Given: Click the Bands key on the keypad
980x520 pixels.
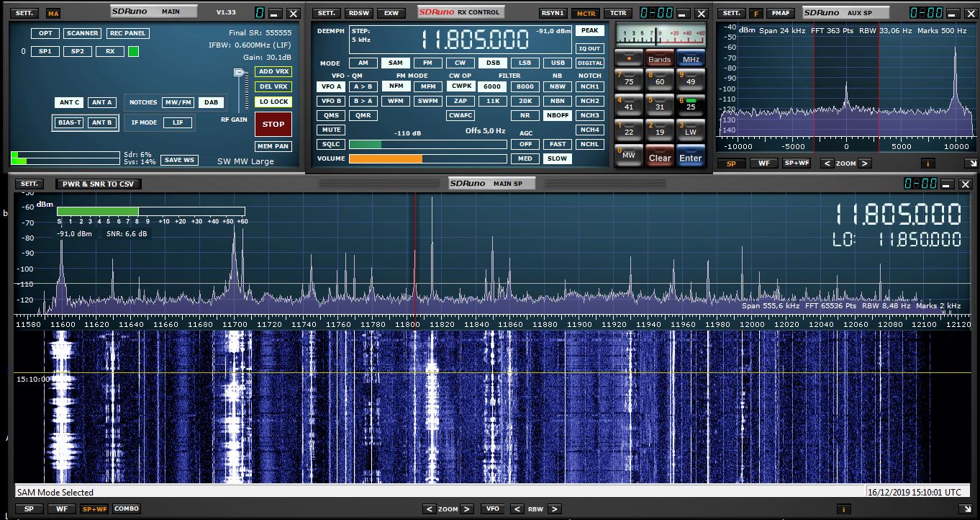Looking at the screenshot, I should coord(660,59).
